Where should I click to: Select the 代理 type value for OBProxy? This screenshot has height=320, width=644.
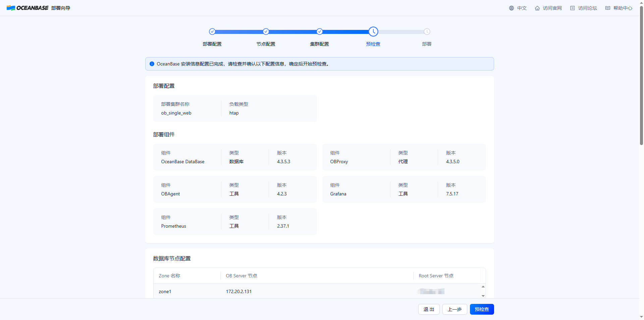tap(403, 162)
